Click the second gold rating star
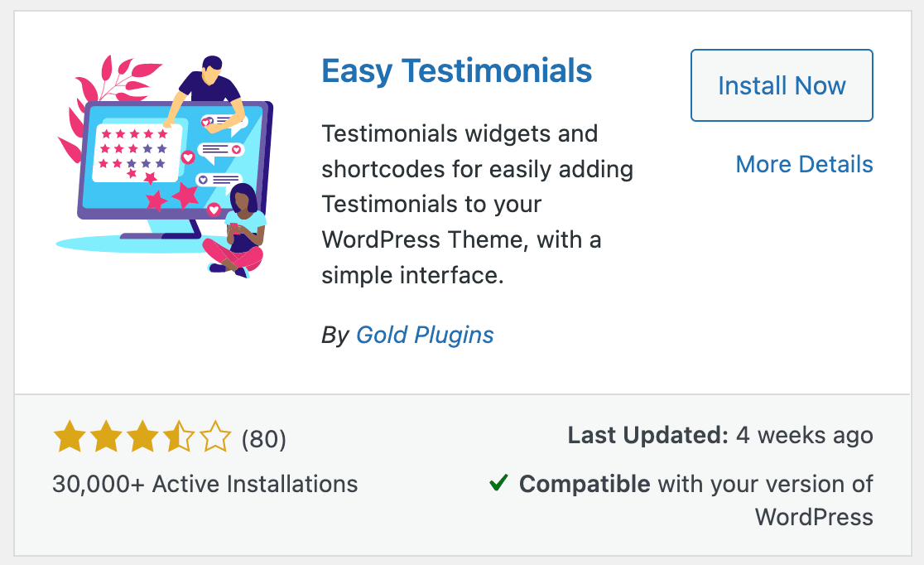Image resolution: width=924 pixels, height=565 pixels. [105, 437]
